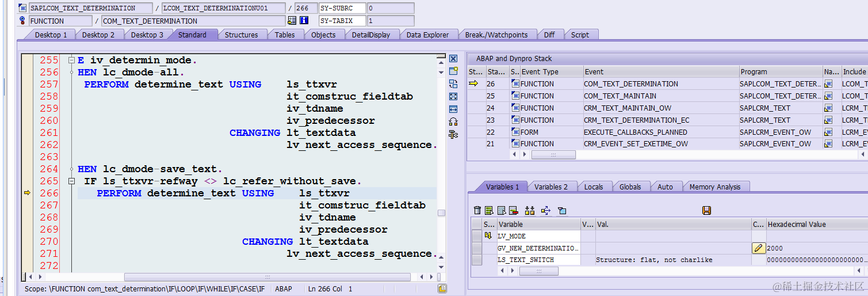Close the ABAP stack tool via X icon
Image resolution: width=868 pixels, height=296 pixels.
pos(453,59)
